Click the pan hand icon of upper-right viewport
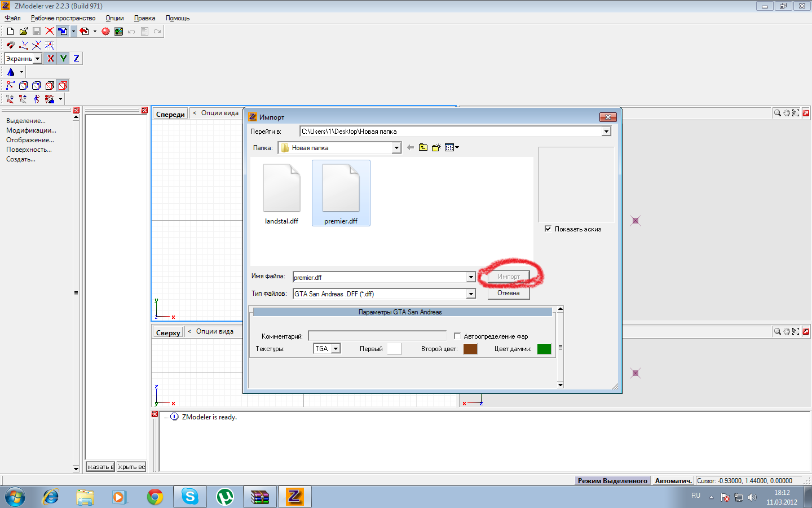 coord(787,113)
